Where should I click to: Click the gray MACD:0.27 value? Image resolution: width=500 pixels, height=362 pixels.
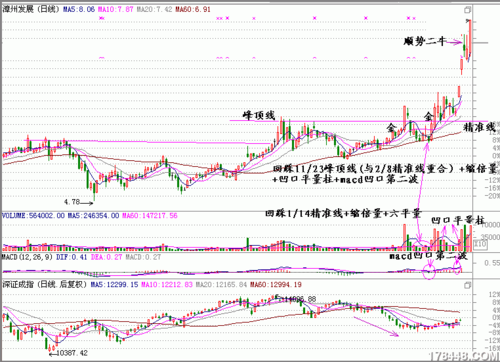[x=143, y=257]
